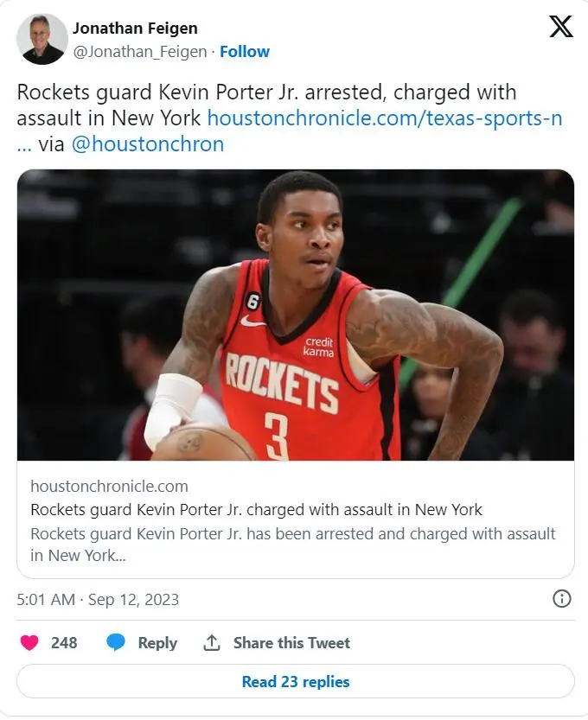Open the @houstonchron mention
The height and width of the screenshot is (720, 588).
[x=148, y=144]
